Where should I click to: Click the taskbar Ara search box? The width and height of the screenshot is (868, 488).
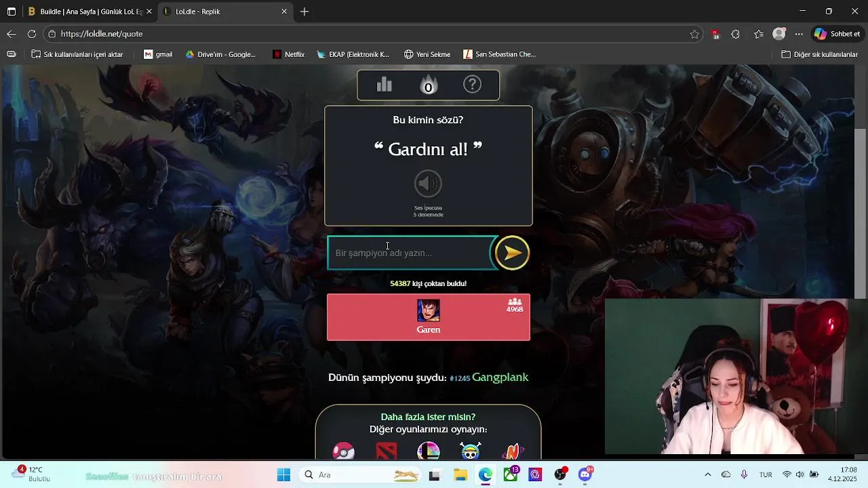[361, 475]
